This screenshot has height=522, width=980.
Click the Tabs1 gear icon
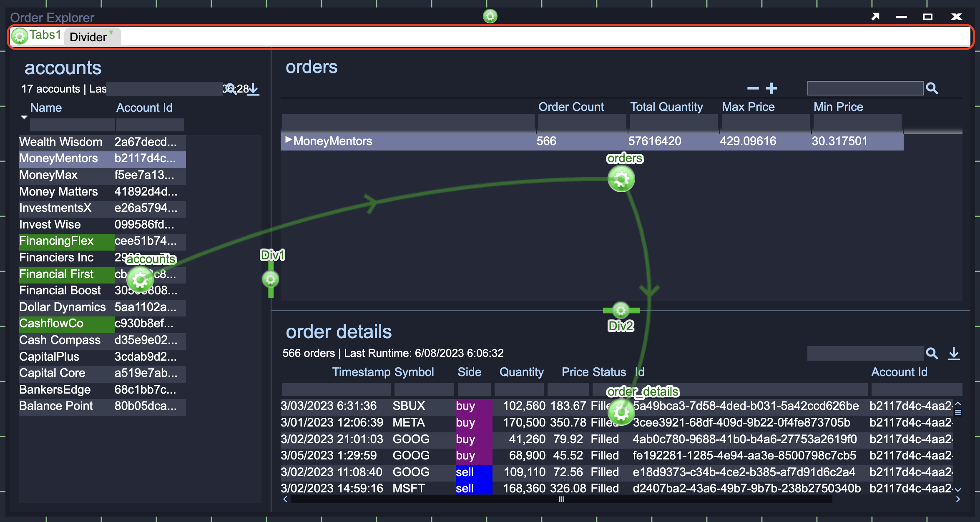point(19,37)
